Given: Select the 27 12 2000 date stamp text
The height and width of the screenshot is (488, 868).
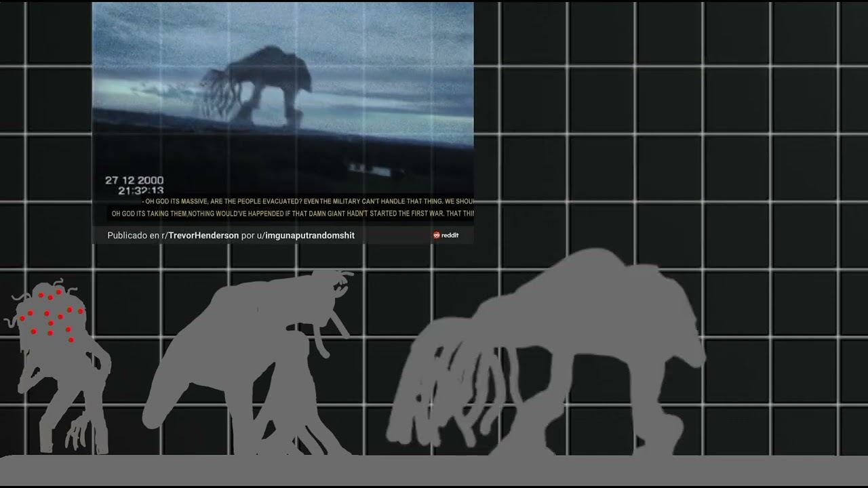Looking at the screenshot, I should pos(134,180).
